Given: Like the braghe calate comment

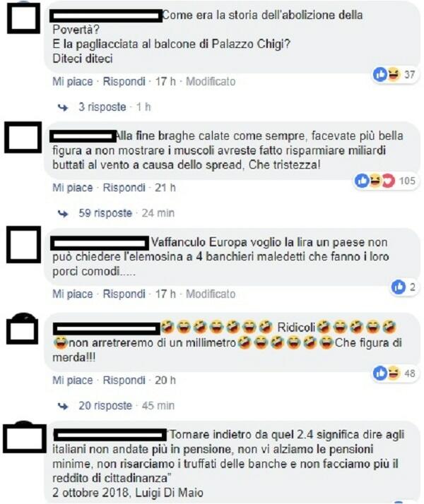Looking at the screenshot, I should [x=73, y=188].
